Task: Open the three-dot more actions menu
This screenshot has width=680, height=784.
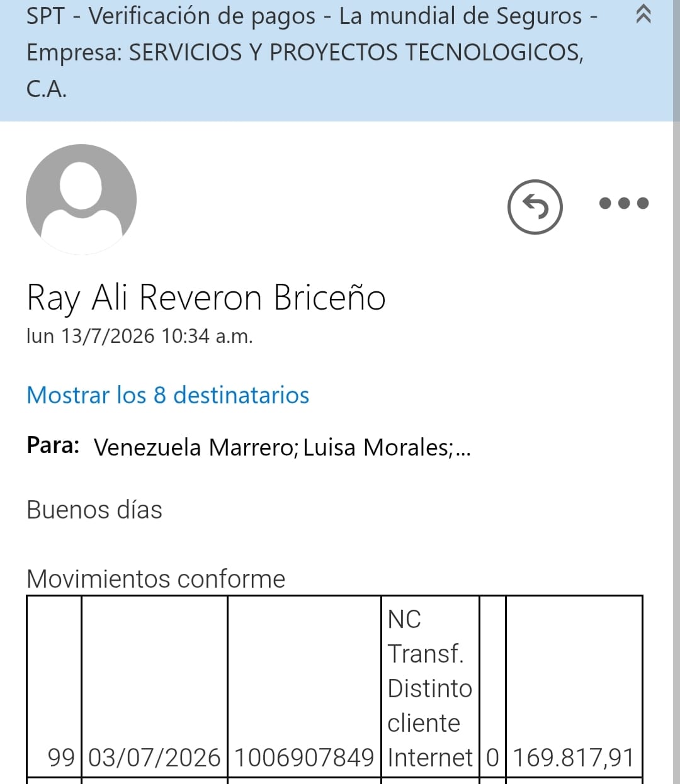Action: [624, 203]
